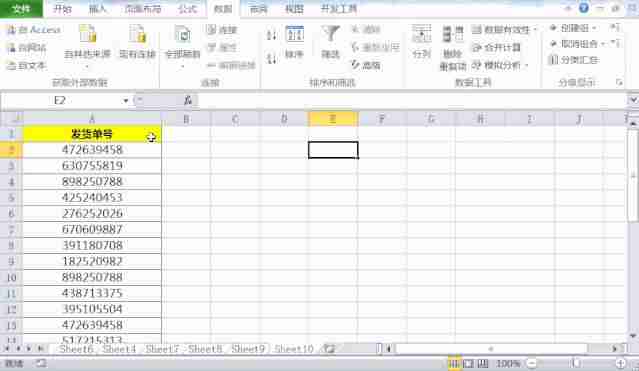Click cell containing 425240453
639x371 pixels.
point(92,198)
